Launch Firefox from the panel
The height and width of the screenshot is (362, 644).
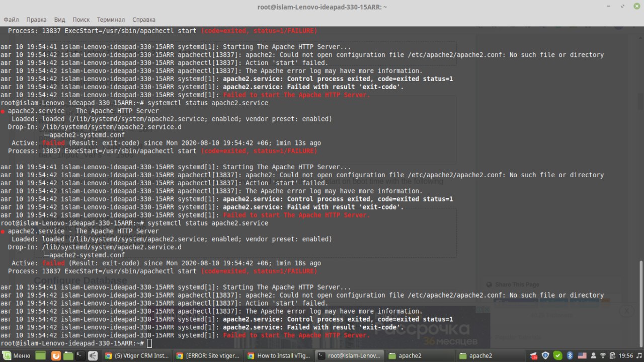point(56,356)
